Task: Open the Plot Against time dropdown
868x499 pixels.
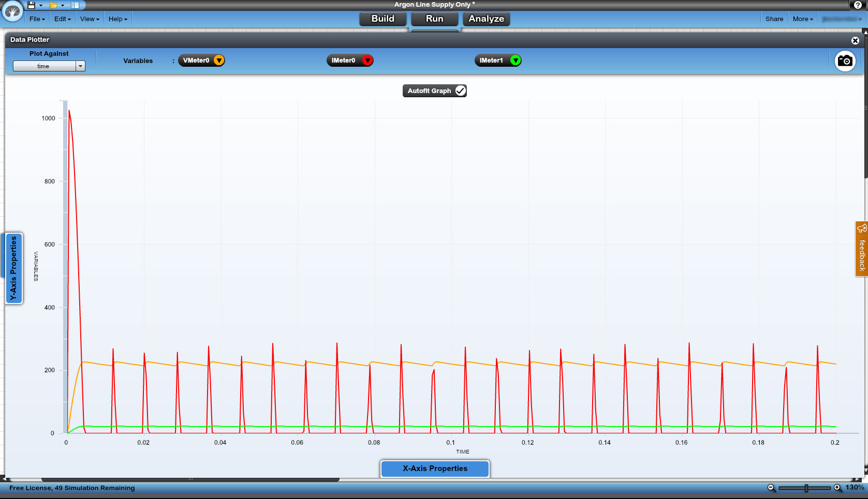Action: tap(49, 66)
